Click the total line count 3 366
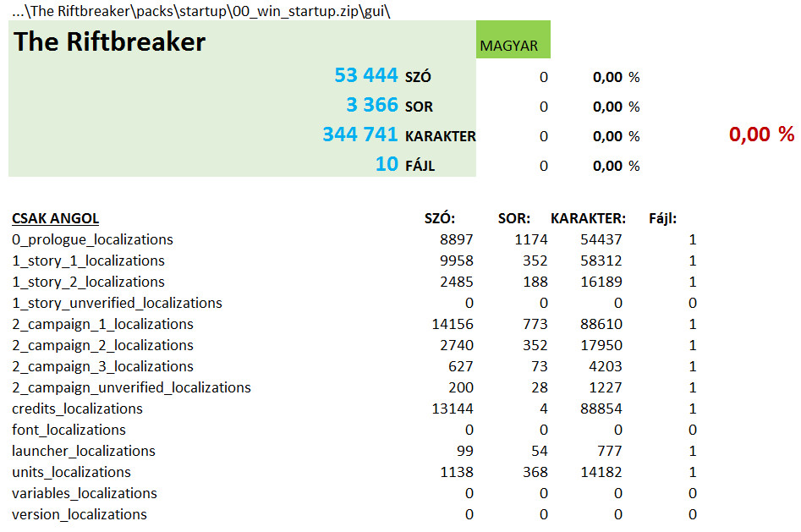Image resolution: width=801 pixels, height=532 pixels. (x=372, y=105)
